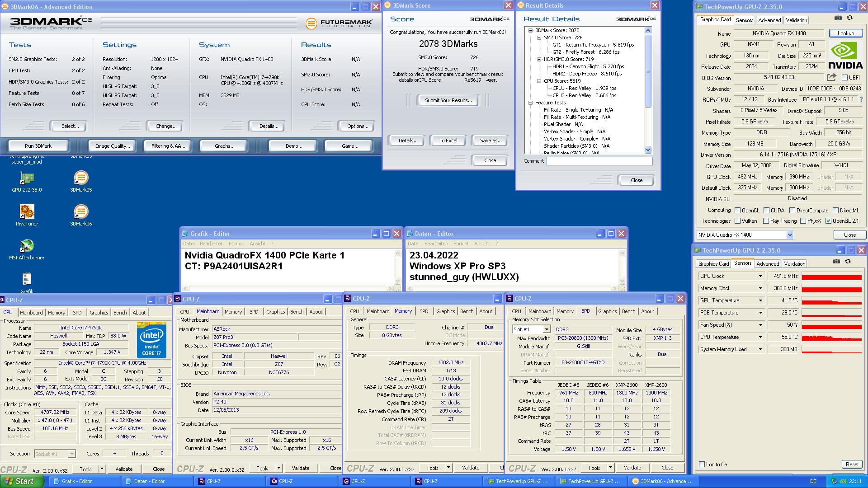Toggle the Ray Tracing checkbox in GPU-Z
The width and height of the screenshot is (868, 488).
(766, 221)
